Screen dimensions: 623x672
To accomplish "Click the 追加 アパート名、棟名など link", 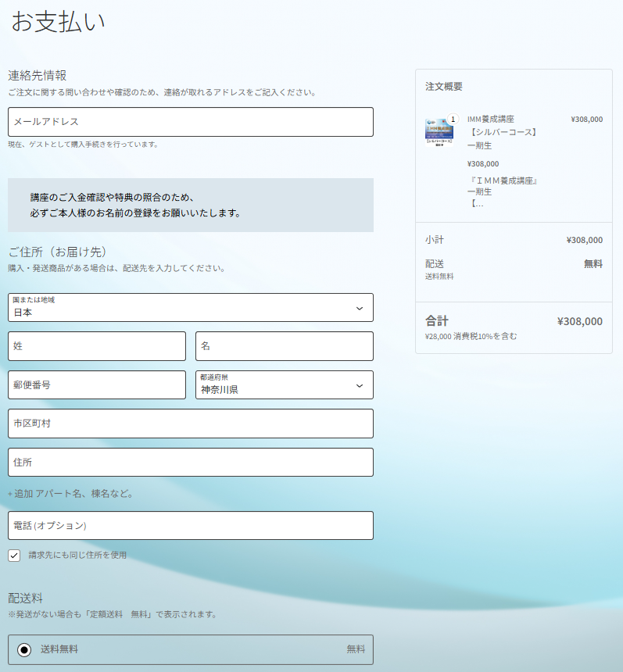I will 71,494.
